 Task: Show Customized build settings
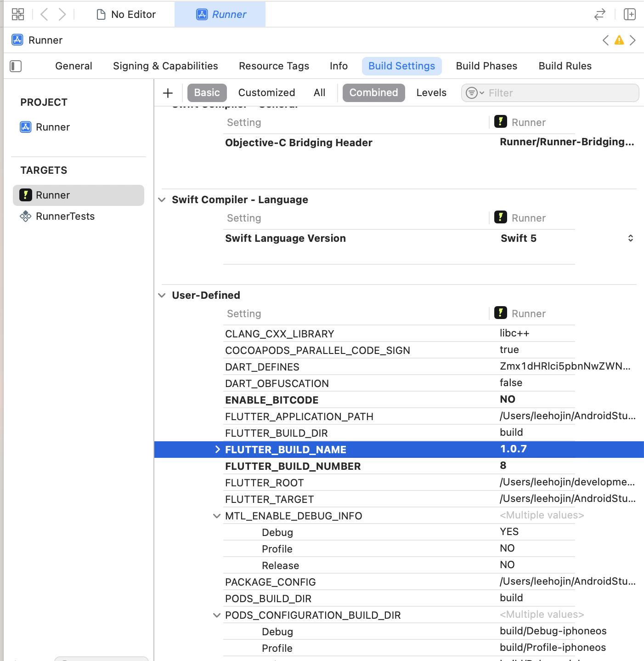click(266, 93)
